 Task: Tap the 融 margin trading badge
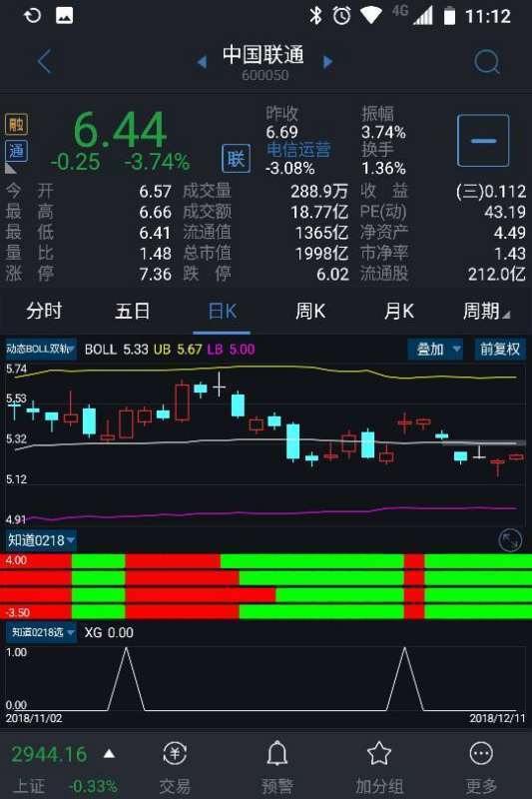coord(16,124)
